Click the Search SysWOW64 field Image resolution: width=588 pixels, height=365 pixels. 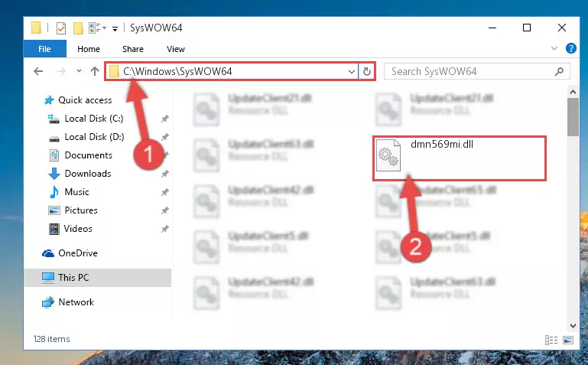477,71
